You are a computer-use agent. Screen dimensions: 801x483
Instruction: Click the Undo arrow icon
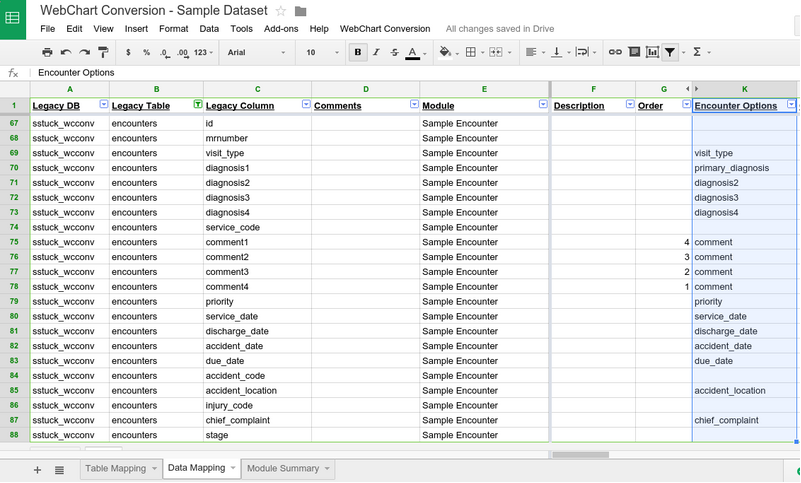pyautogui.click(x=66, y=52)
